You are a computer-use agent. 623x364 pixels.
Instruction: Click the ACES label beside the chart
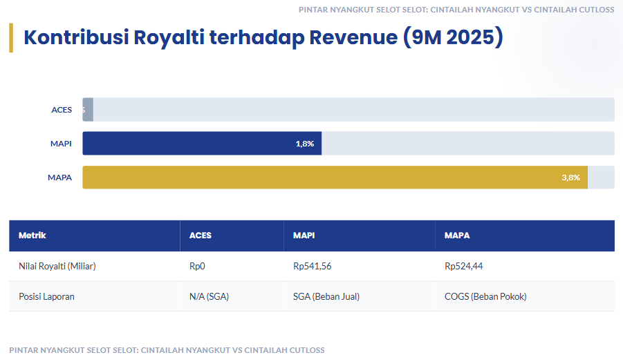pos(62,110)
